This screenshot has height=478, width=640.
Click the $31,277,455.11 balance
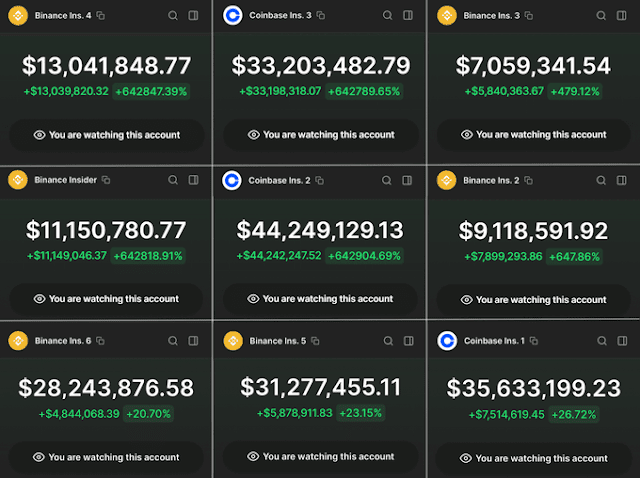(x=320, y=387)
